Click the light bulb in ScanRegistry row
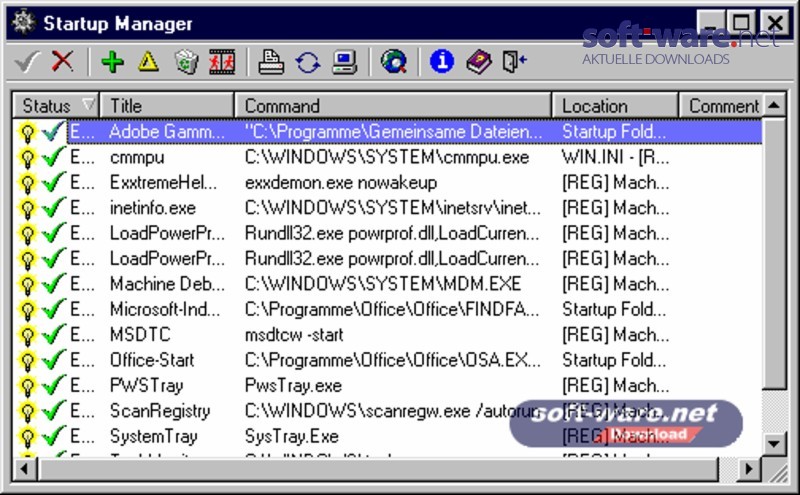The height and width of the screenshot is (495, 800). pyautogui.click(x=27, y=411)
